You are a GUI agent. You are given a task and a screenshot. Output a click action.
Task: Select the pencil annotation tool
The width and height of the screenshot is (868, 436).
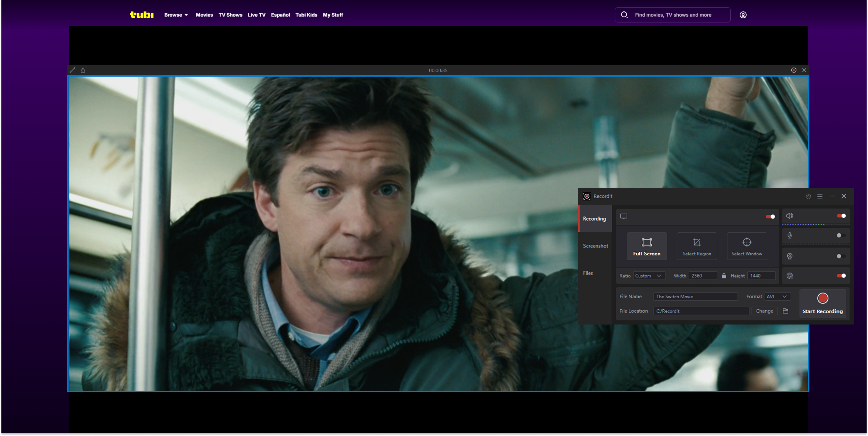pyautogui.click(x=72, y=70)
